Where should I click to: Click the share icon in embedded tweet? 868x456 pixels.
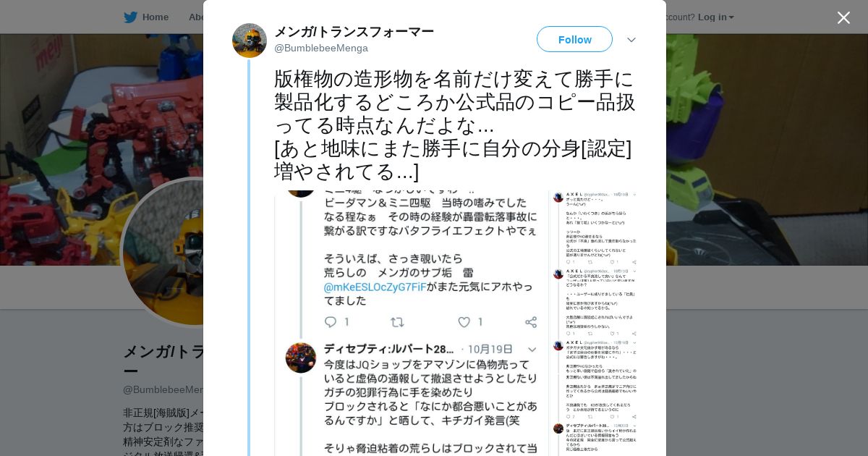click(531, 322)
